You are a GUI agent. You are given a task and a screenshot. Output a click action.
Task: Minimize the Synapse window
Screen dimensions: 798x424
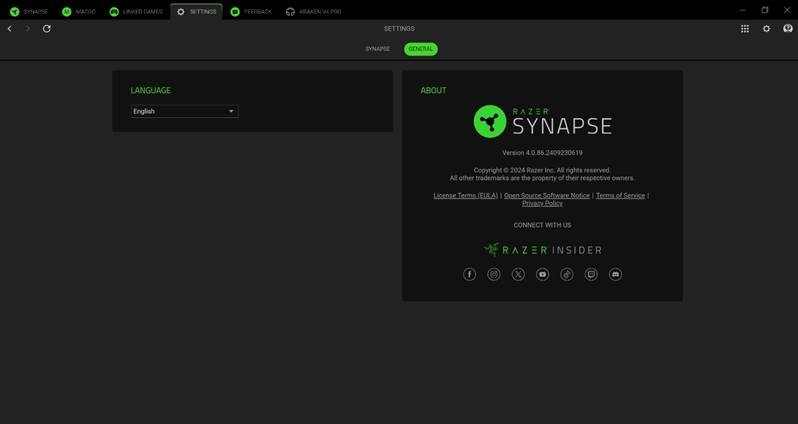point(743,10)
